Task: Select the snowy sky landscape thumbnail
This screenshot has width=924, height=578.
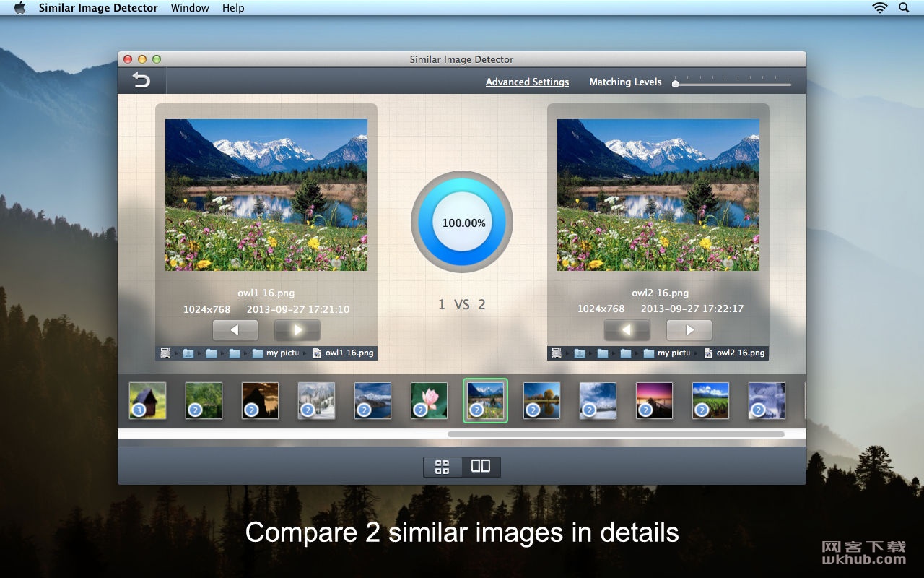Action: point(598,400)
